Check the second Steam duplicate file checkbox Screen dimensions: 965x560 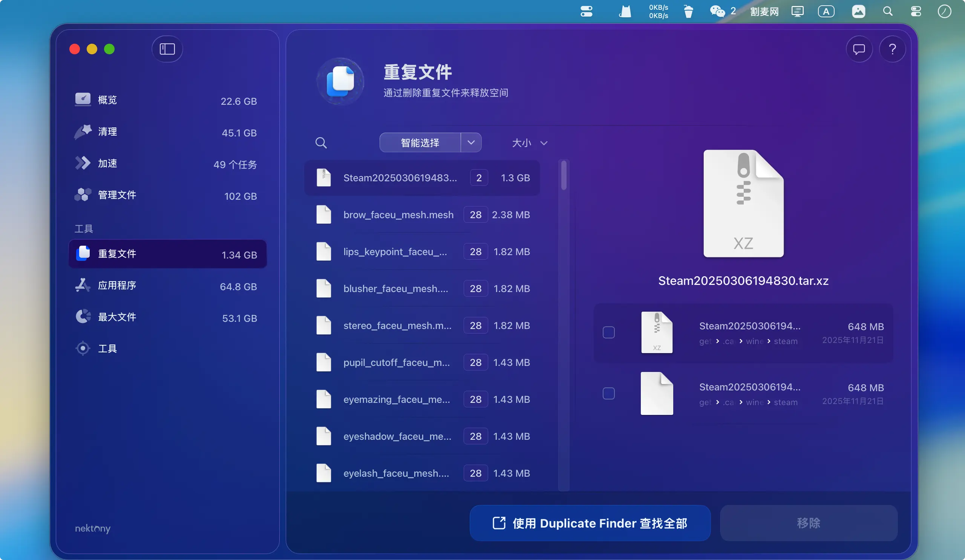point(608,393)
